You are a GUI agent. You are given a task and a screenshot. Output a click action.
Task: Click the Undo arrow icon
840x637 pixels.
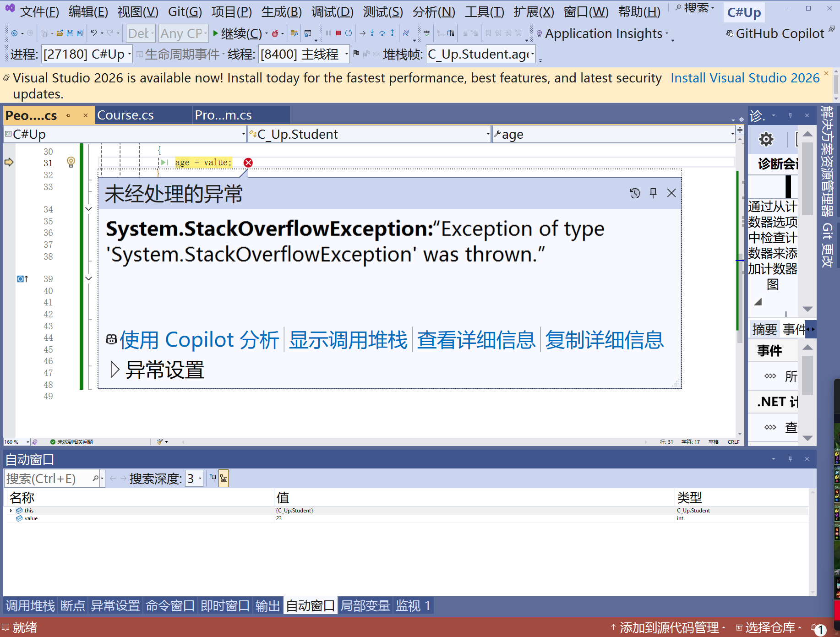pyautogui.click(x=93, y=33)
